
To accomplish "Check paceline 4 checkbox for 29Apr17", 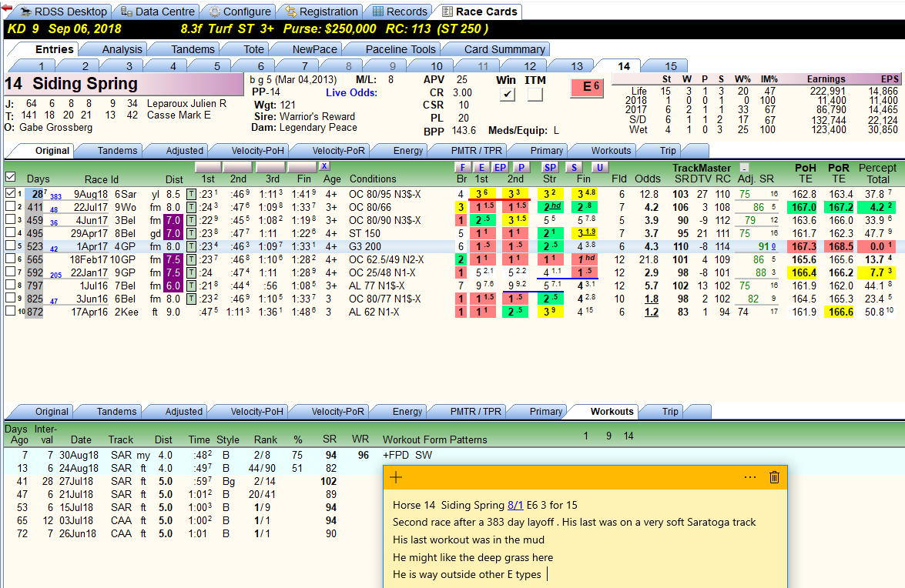I will coord(10,233).
